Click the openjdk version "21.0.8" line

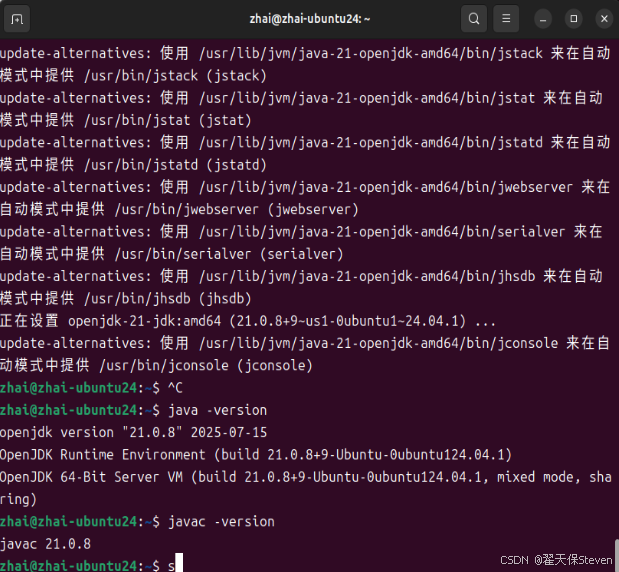pyautogui.click(x=133, y=433)
